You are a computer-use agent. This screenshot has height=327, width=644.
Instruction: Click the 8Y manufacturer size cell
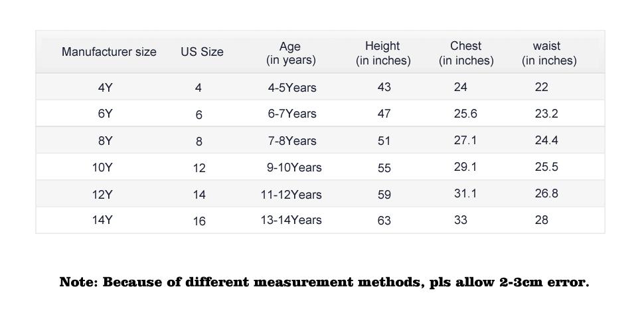pyautogui.click(x=105, y=141)
